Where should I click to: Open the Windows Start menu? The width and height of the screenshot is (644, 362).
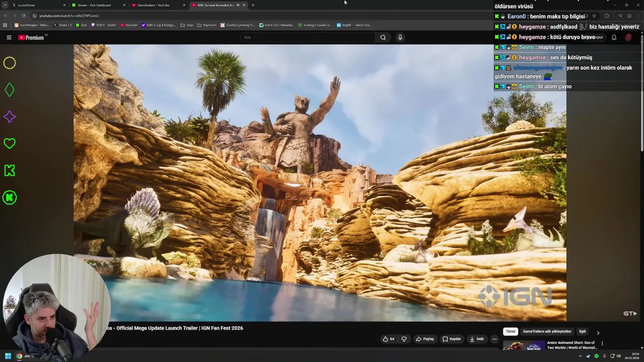click(x=8, y=356)
